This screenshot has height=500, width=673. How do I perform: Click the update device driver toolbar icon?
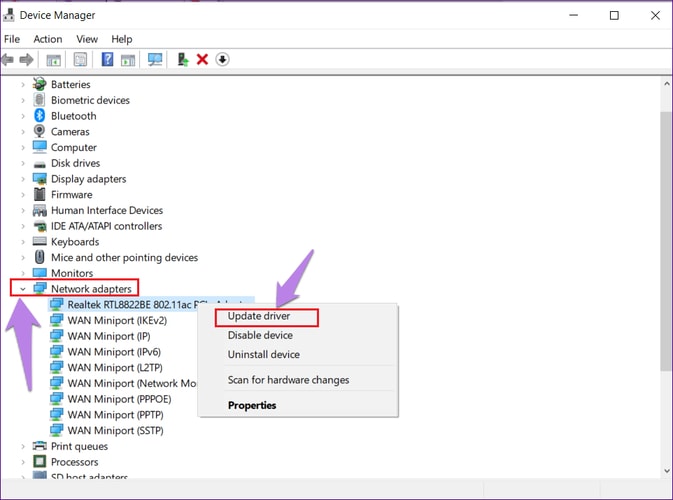[183, 59]
